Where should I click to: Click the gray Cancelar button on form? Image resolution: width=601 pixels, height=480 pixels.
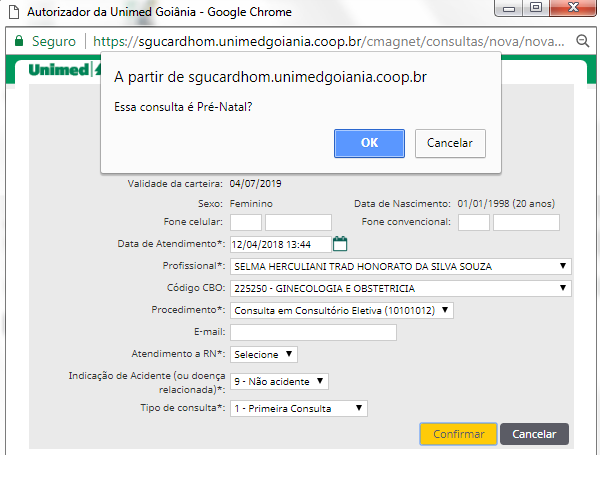534,434
